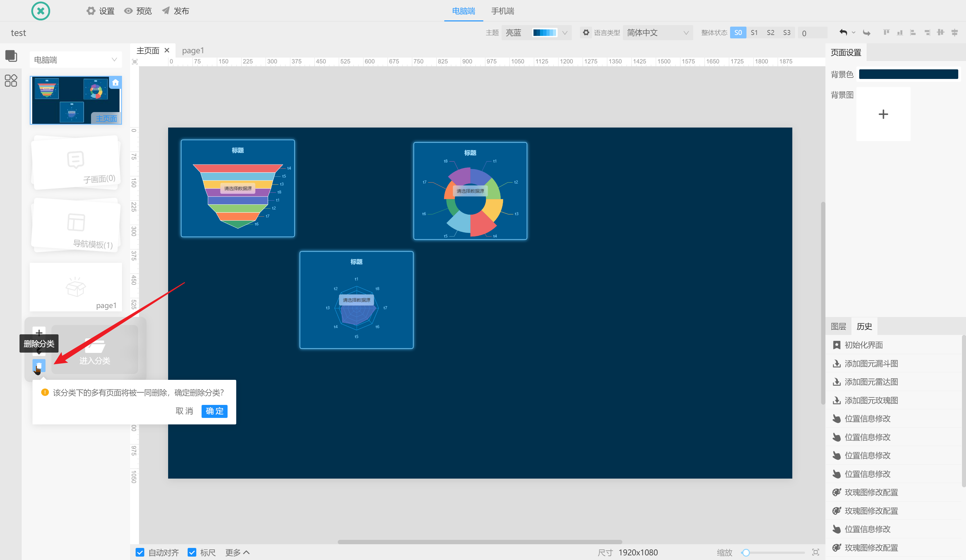The height and width of the screenshot is (560, 966).
Task: Select overall state S3
Action: 787,33
